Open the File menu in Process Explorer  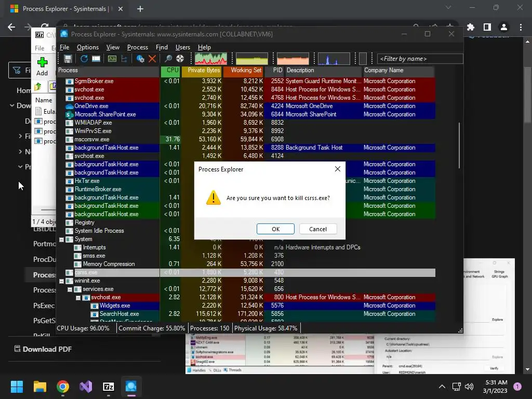tap(64, 47)
